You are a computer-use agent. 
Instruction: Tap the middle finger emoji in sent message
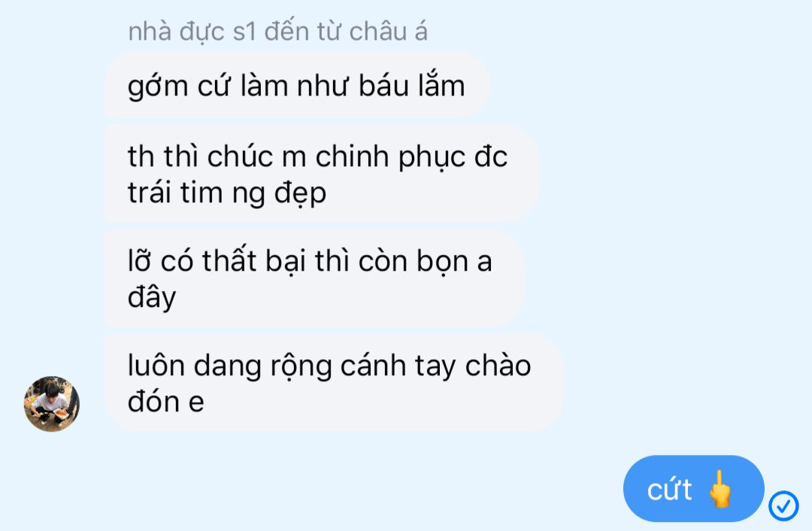tap(720, 489)
